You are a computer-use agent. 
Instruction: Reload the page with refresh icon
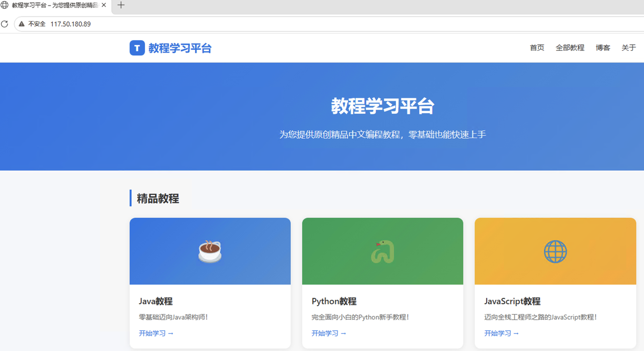(x=5, y=24)
